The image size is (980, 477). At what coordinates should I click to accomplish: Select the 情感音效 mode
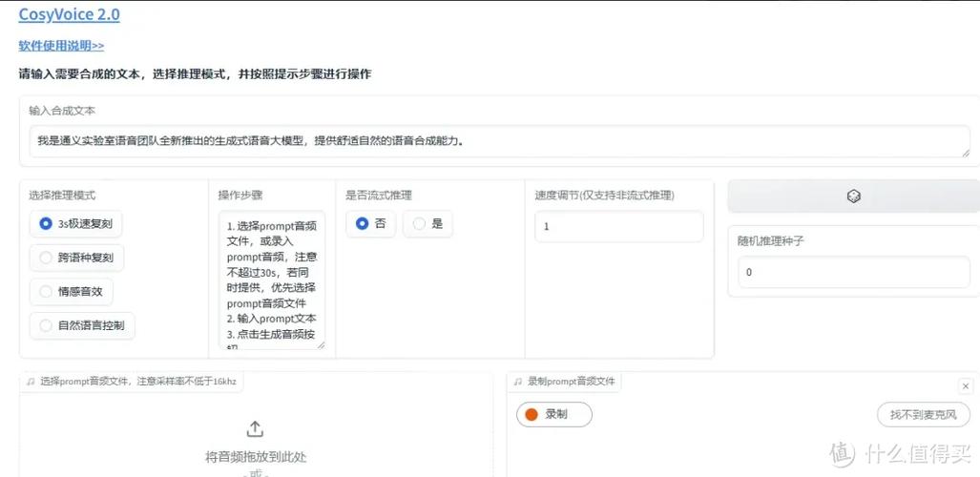click(72, 291)
